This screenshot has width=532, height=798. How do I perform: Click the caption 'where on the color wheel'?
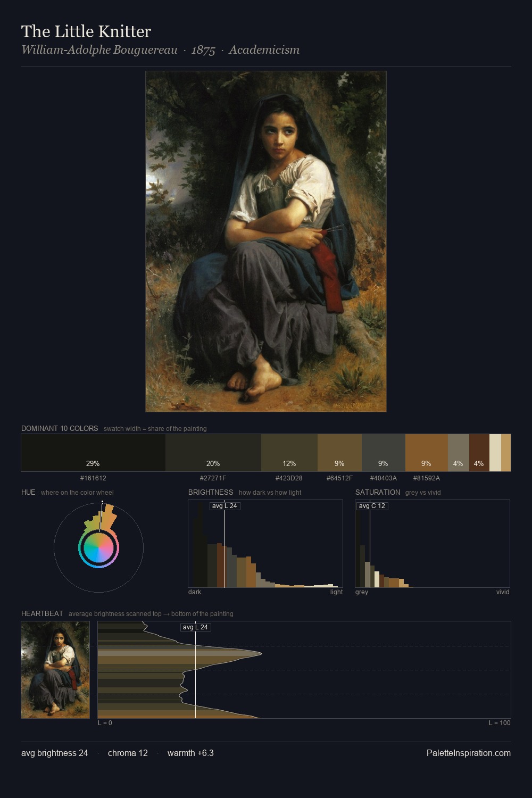point(77,493)
